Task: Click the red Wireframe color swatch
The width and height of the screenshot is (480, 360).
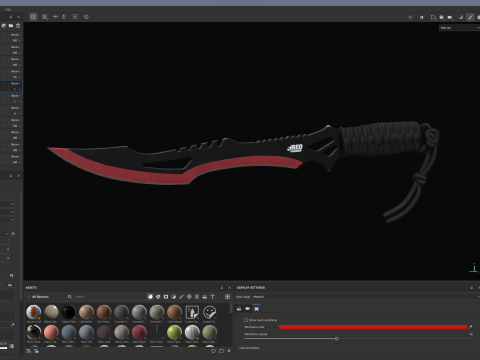Action: coord(373,327)
